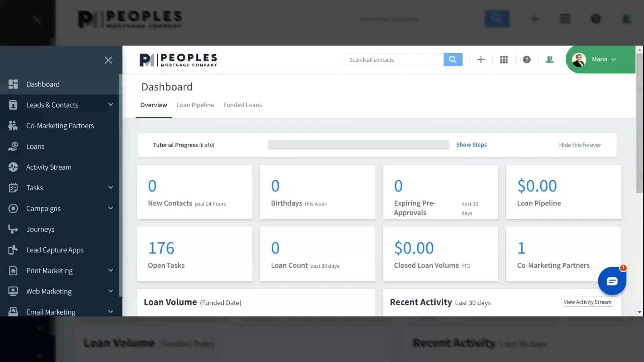Expand the Campaigns submenu chevron
The image size is (644, 362).
click(111, 208)
